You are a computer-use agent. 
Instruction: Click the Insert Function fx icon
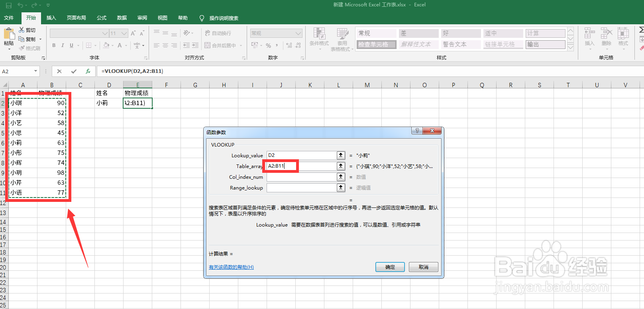point(88,71)
